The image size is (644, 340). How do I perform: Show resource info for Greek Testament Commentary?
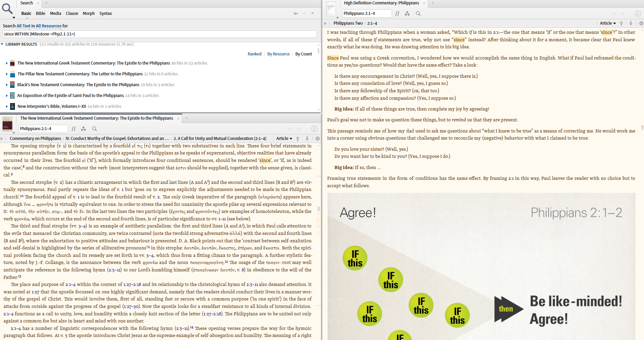314,129
